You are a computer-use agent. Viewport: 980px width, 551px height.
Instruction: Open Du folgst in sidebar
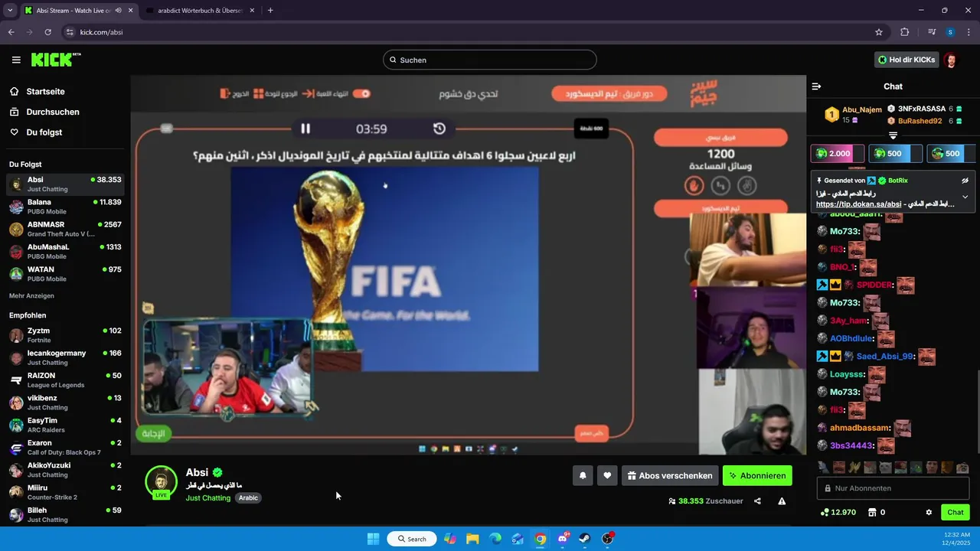click(x=44, y=132)
